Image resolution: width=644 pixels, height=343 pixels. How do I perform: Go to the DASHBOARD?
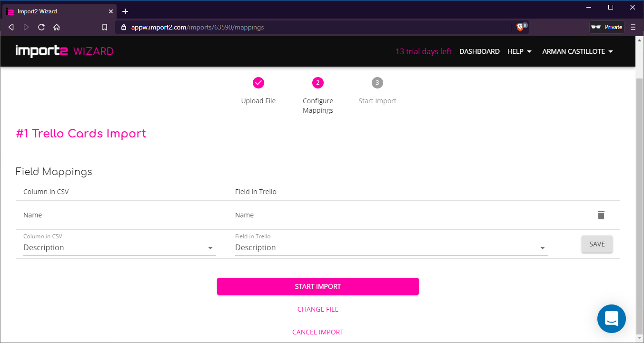coord(479,51)
